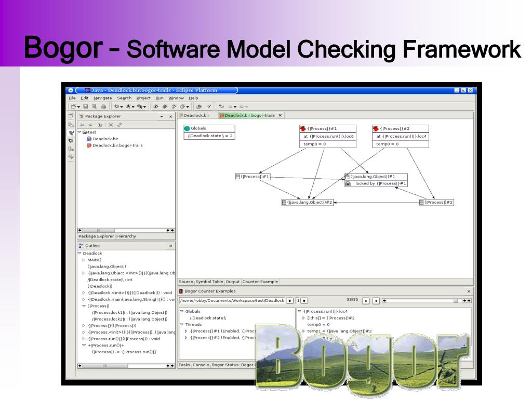Select 'temp0 = 0' in the loc4 tree
The width and height of the screenshot is (532, 399).
click(x=318, y=325)
